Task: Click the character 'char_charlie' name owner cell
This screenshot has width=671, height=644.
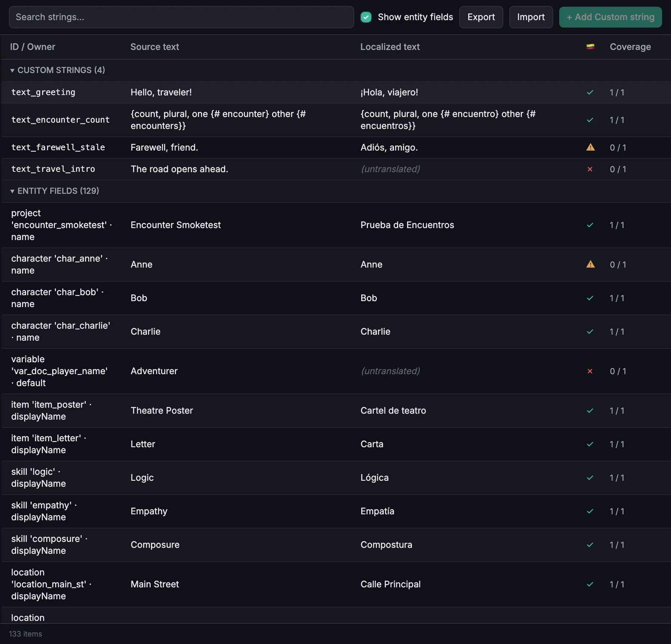Action: [61, 332]
